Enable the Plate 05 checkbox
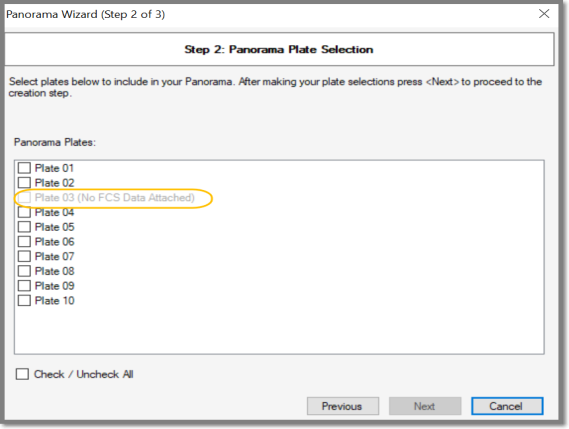The width and height of the screenshot is (569, 429). (24, 227)
